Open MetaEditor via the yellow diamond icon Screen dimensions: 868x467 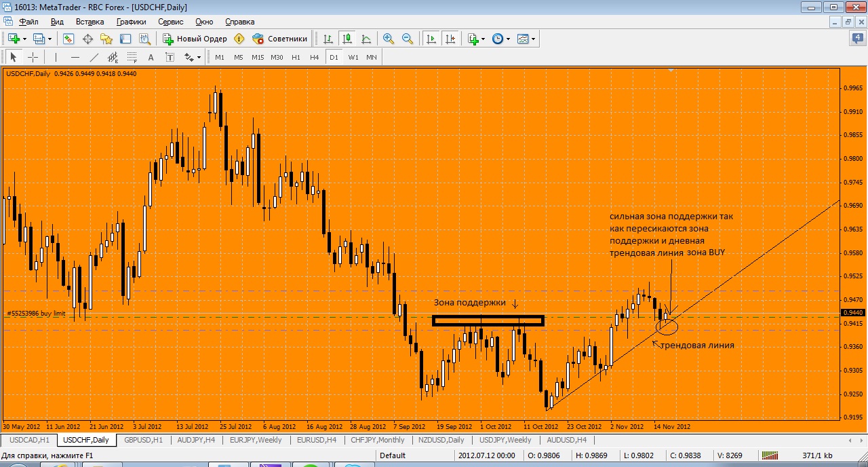point(239,39)
